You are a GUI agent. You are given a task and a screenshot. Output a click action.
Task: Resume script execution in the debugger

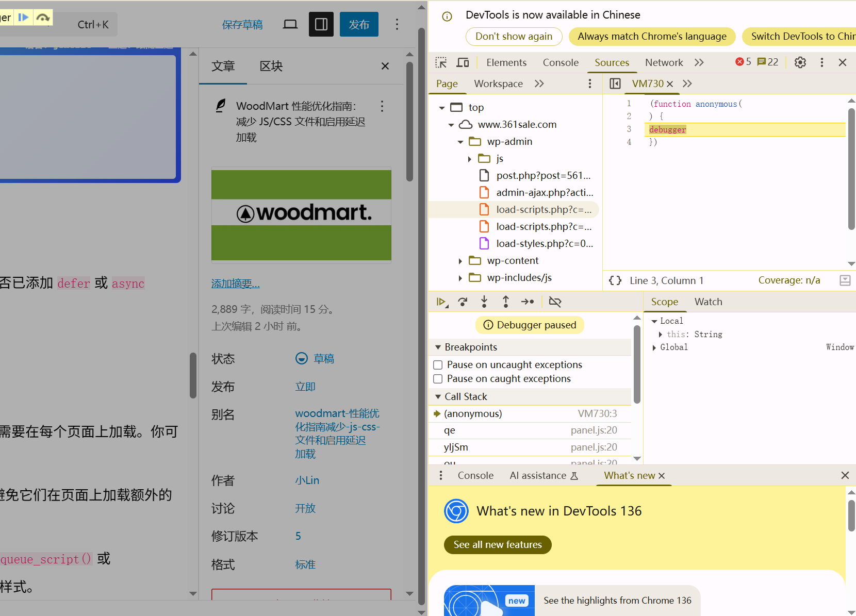[x=441, y=302]
